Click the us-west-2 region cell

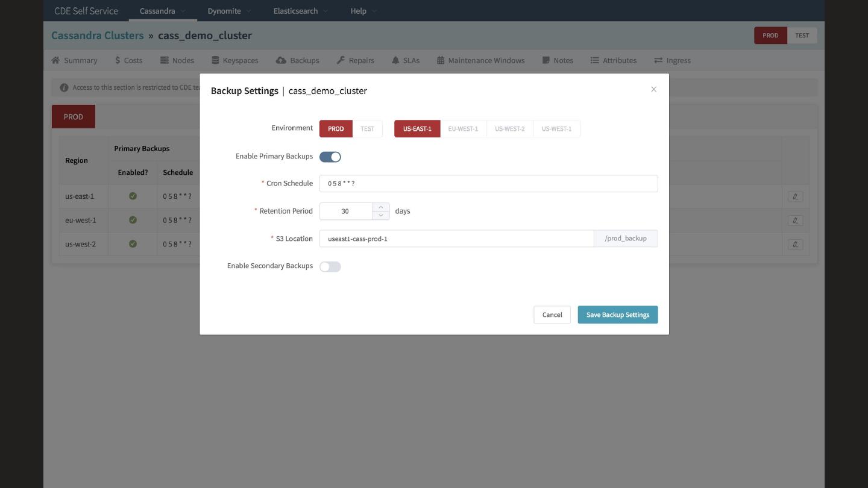pyautogui.click(x=84, y=245)
